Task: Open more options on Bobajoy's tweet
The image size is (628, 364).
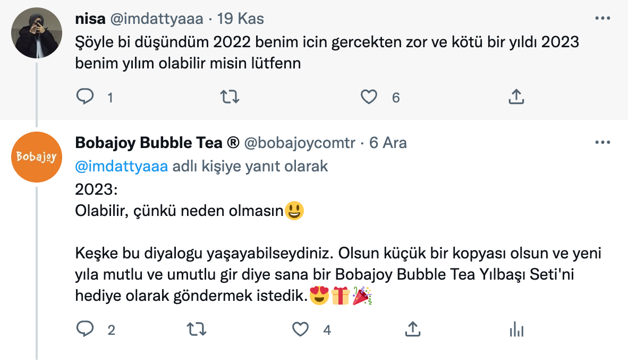Action: [602, 143]
